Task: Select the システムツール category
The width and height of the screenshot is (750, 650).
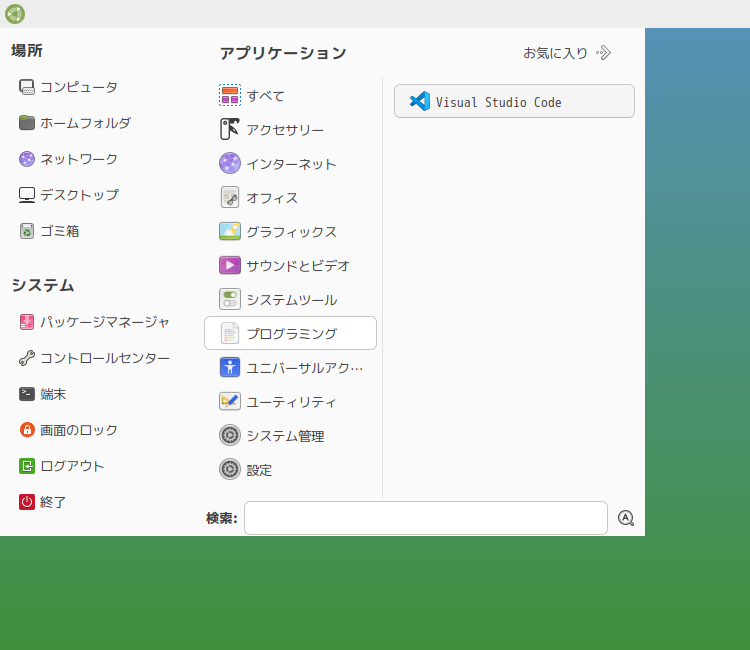Action: 290,299
